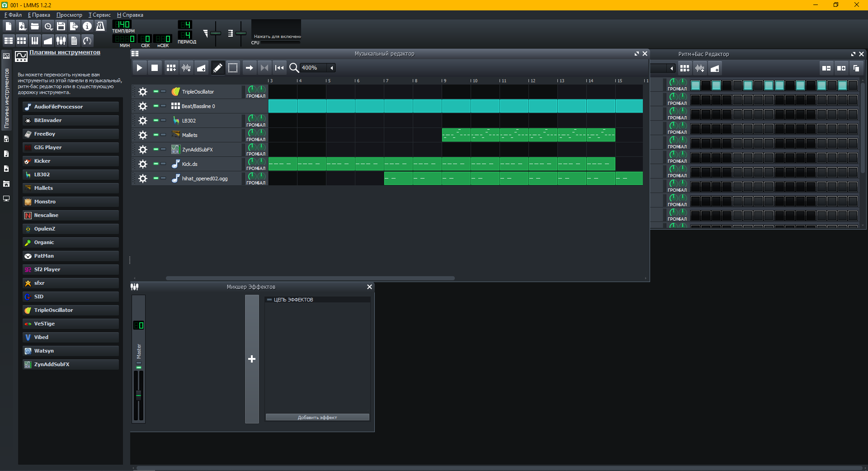Mute the TripleOscillator track
Viewport: 868px width, 471px height.
point(156,91)
